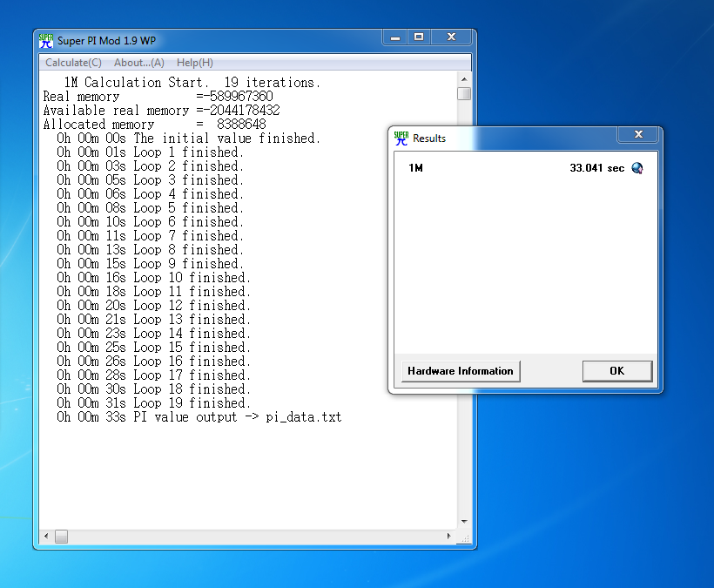
Task: Click the vertical scrollbar up arrow
Action: click(x=464, y=79)
